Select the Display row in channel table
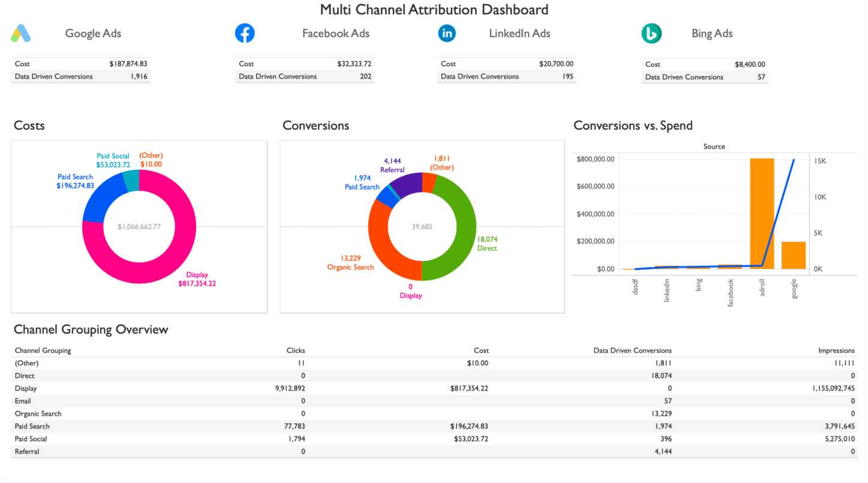The width and height of the screenshot is (868, 483). coord(435,388)
